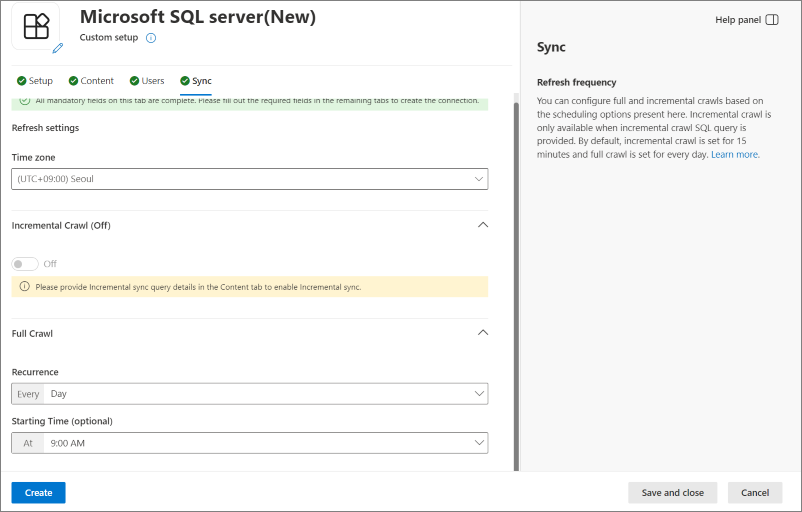The image size is (802, 512).
Task: Open the Learn more link
Action: (735, 154)
